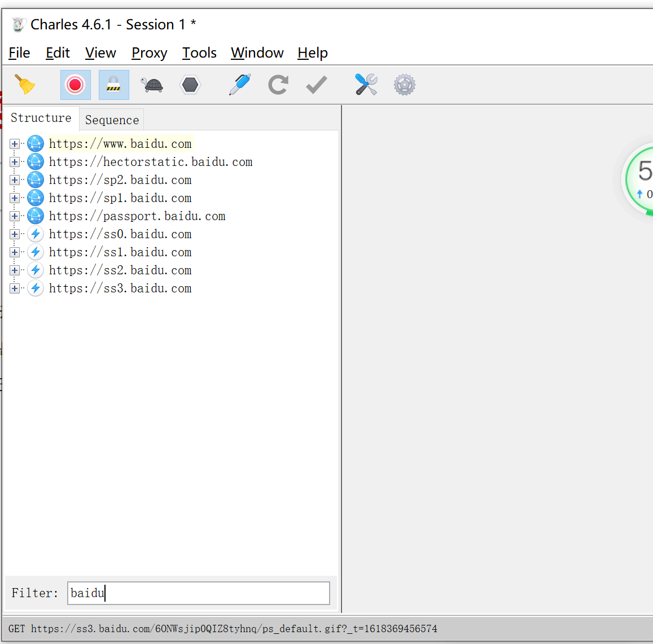The width and height of the screenshot is (653, 644).
Task: Select https://www.baidu.com host row
Action: [120, 144]
